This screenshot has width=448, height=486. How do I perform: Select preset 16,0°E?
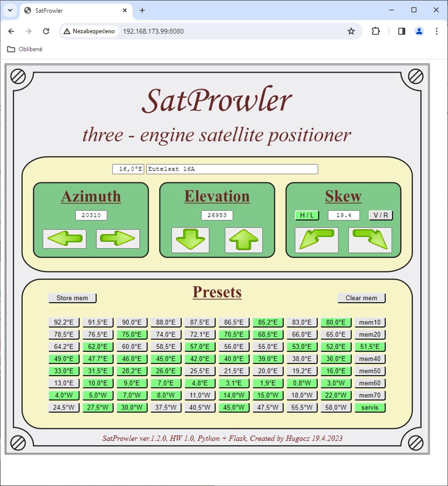point(336,371)
